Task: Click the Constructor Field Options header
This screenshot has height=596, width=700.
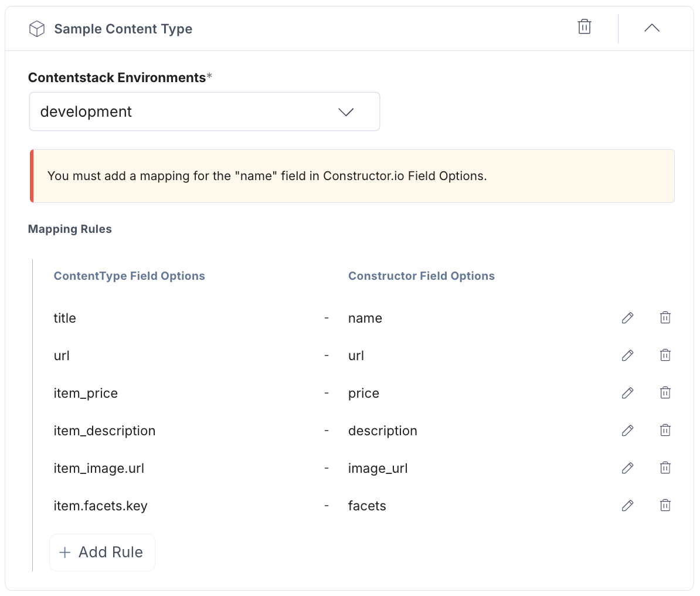Action: pos(422,276)
